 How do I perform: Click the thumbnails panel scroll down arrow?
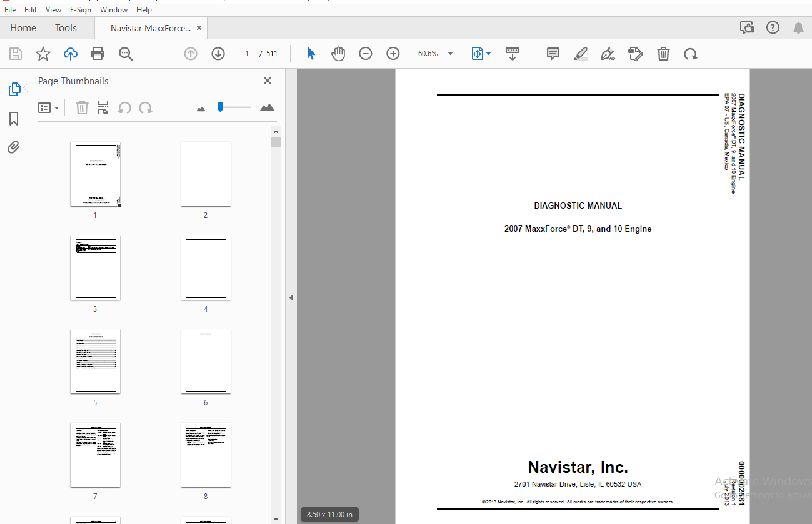276,518
